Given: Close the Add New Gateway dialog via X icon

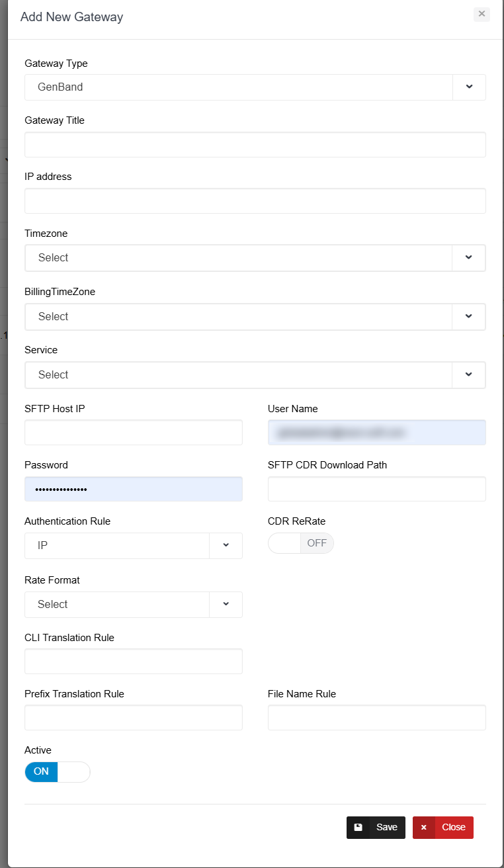Looking at the screenshot, I should coord(482,14).
